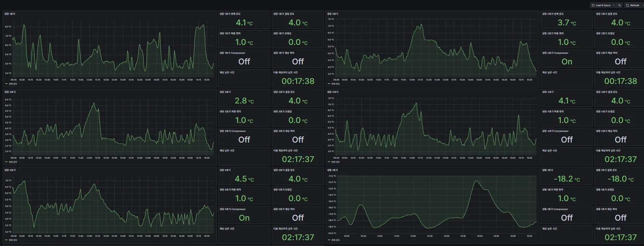Click the 냉장 5호기 Compressor On status
Screen dimensions: 644x246
click(x=244, y=218)
